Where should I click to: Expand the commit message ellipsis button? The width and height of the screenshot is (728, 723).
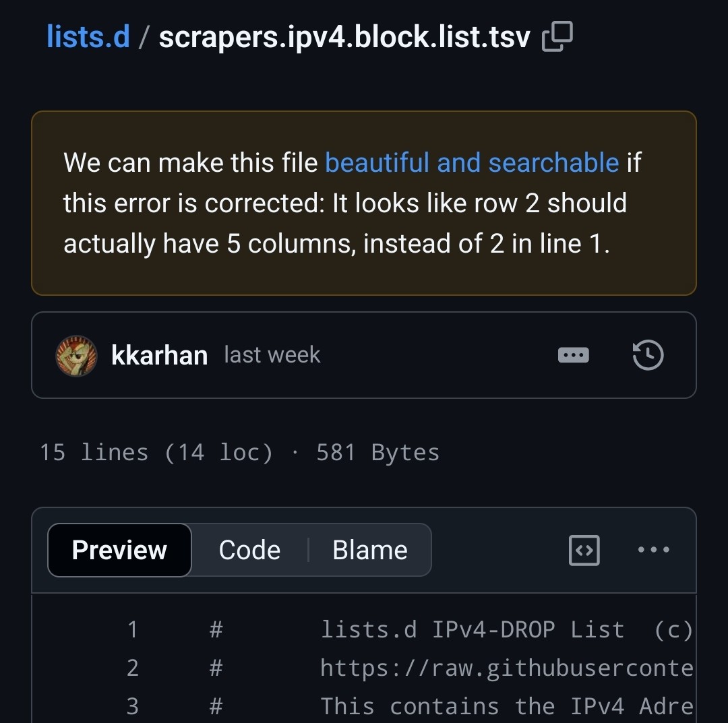coord(574,355)
